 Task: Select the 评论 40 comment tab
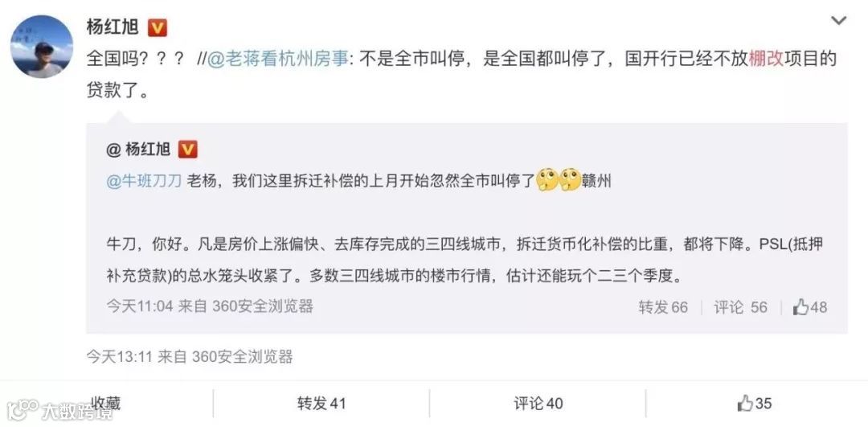coord(538,404)
